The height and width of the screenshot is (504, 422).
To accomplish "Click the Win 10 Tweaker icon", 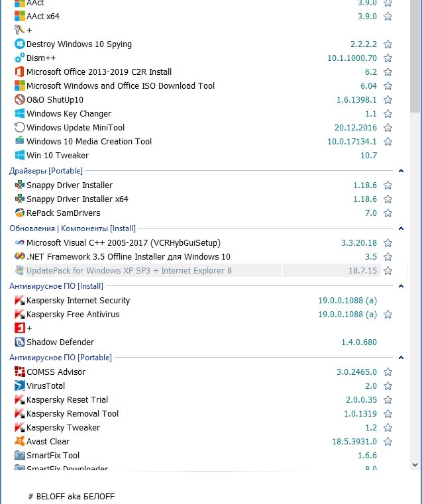I will pos(20,155).
